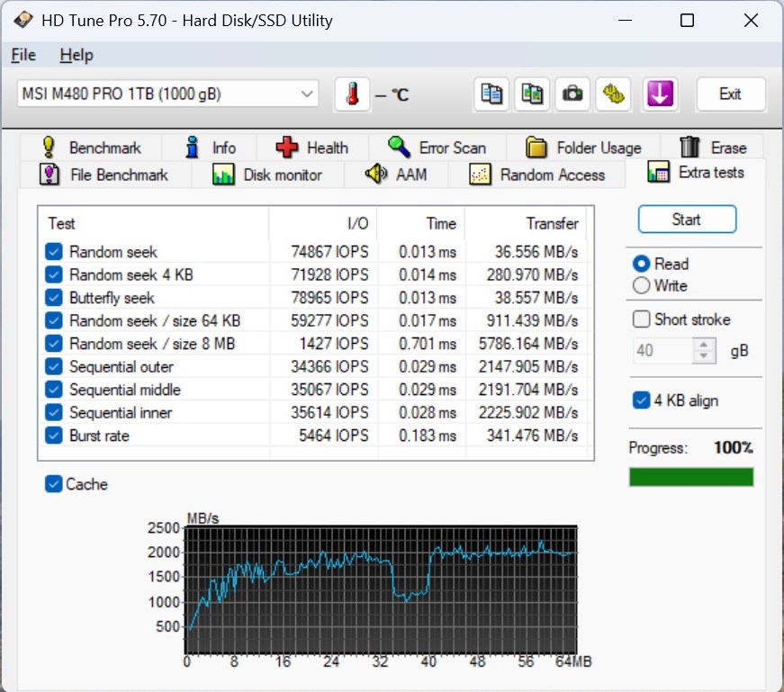Save a screenshot using the camera icon

[572, 94]
